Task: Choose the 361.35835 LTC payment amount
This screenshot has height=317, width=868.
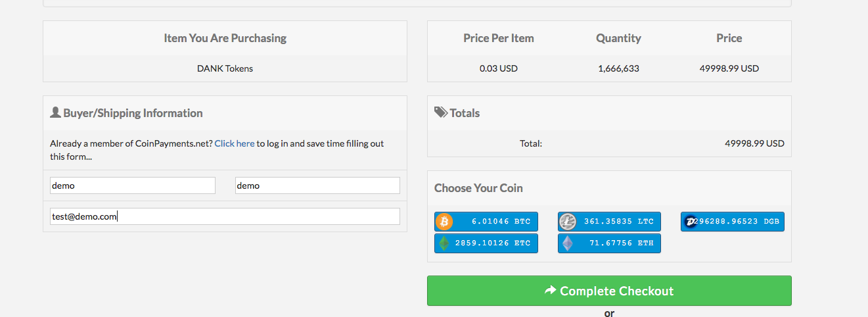Action: [x=618, y=222]
